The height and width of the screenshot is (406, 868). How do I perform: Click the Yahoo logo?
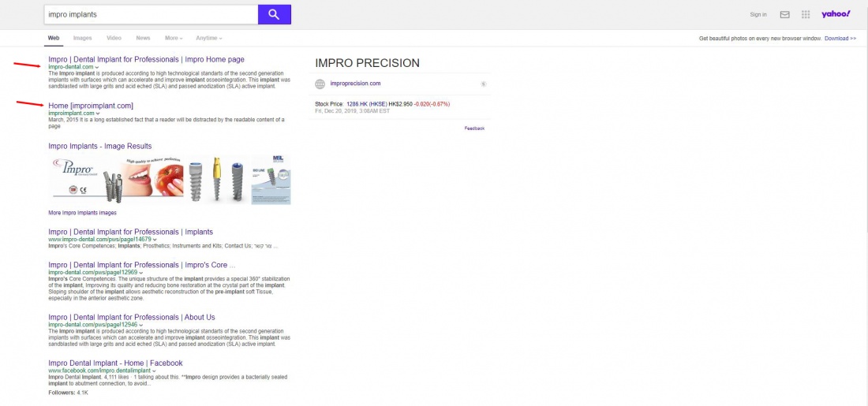tap(836, 14)
